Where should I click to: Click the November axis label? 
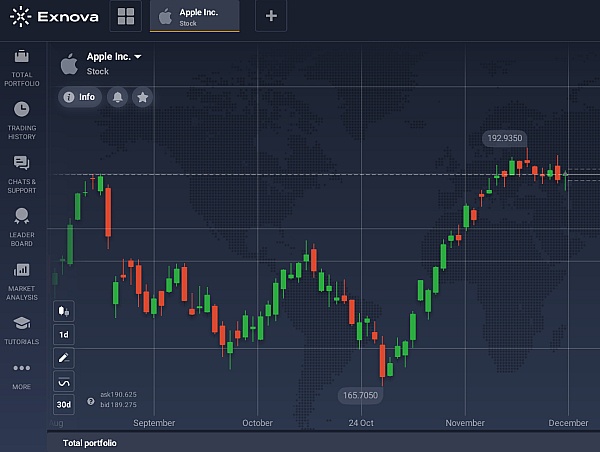(x=465, y=423)
